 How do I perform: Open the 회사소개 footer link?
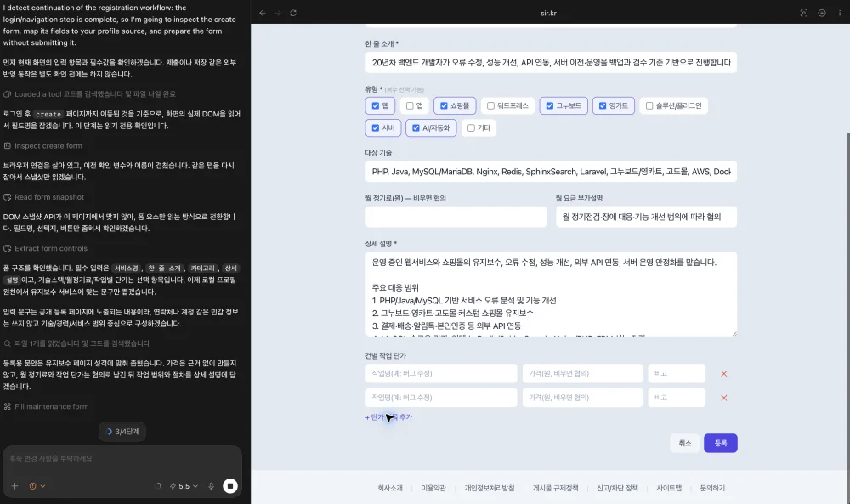pyautogui.click(x=390, y=489)
